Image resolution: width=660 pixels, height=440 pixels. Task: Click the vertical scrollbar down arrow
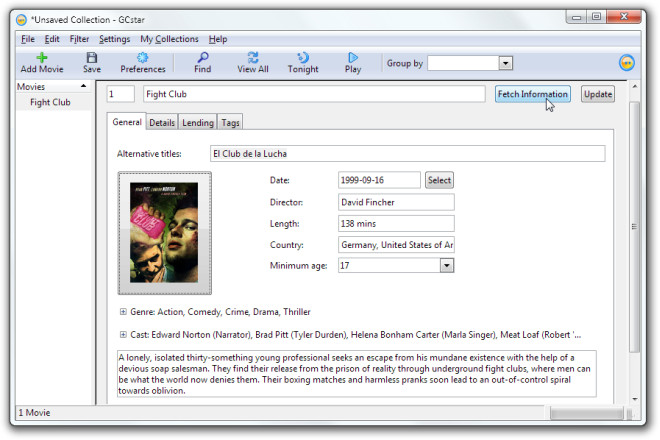point(634,399)
